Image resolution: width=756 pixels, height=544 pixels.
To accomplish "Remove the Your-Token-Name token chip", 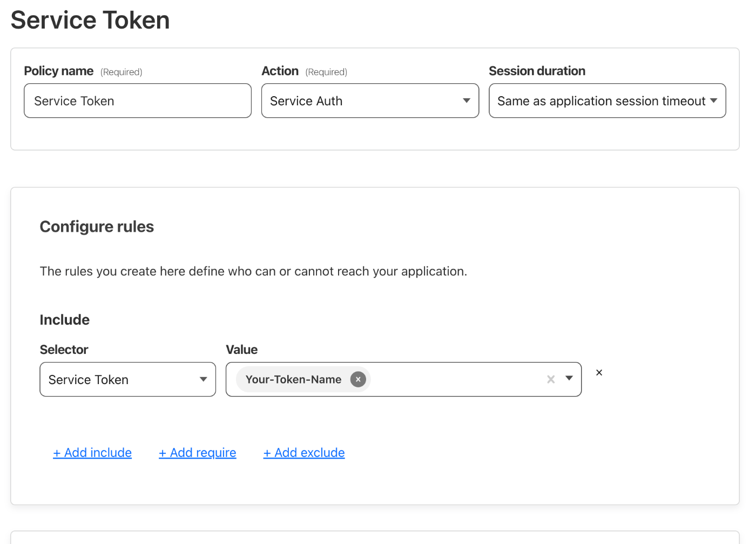I will [358, 379].
